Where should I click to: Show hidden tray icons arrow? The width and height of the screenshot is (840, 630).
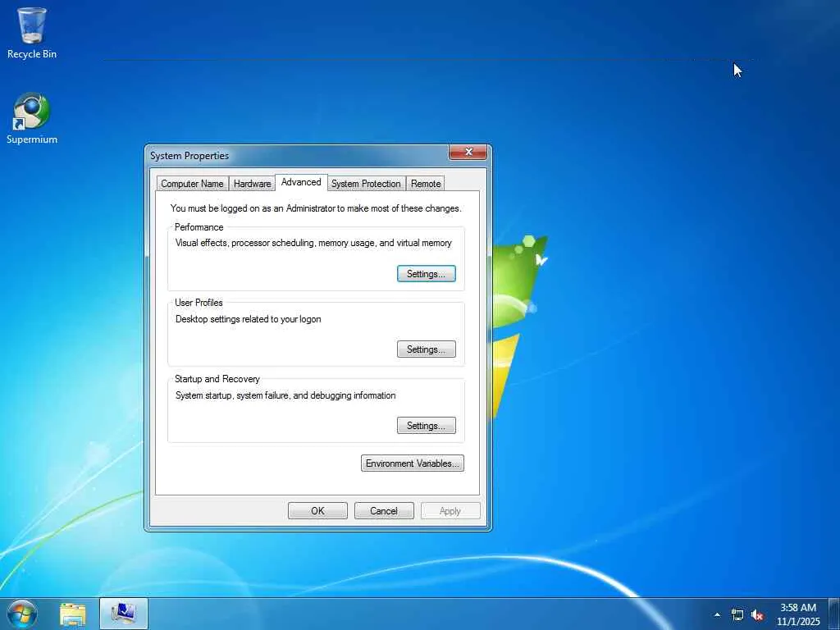(717, 615)
